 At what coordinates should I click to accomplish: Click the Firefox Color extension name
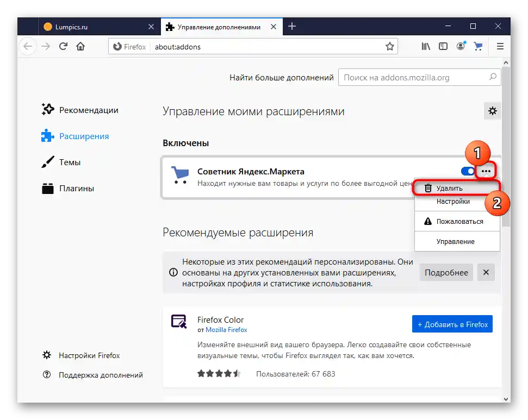220,319
